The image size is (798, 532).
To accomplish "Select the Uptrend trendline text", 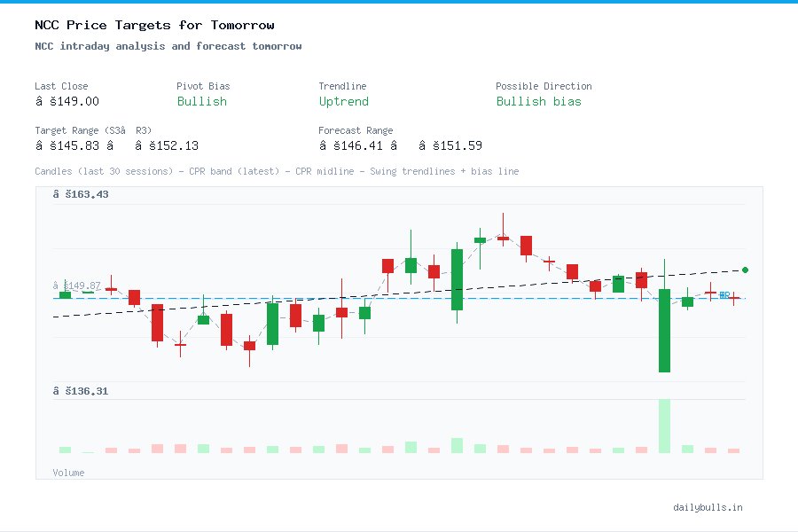I will point(343,102).
